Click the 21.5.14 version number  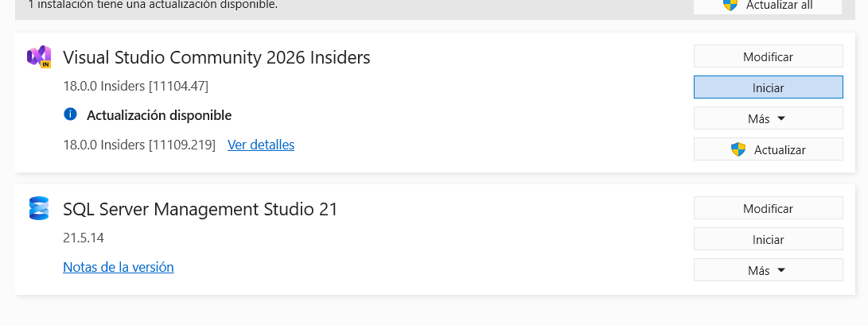pos(84,238)
